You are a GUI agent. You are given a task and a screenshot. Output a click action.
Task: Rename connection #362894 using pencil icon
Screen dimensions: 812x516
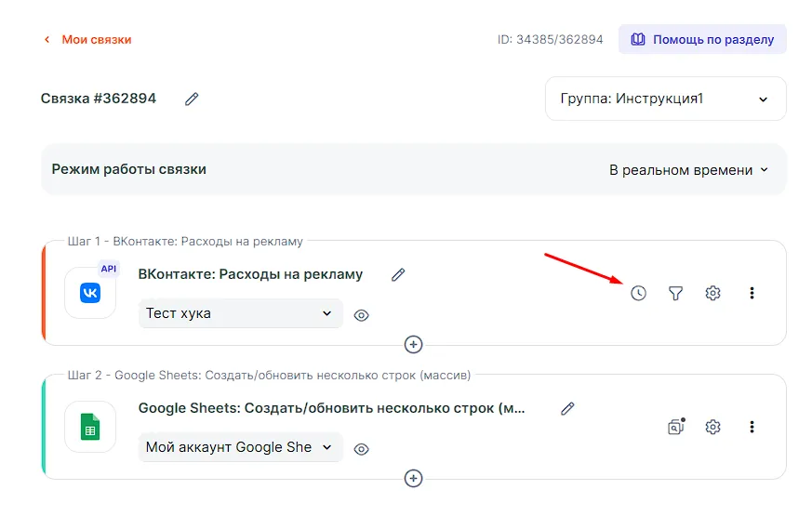[x=192, y=99]
